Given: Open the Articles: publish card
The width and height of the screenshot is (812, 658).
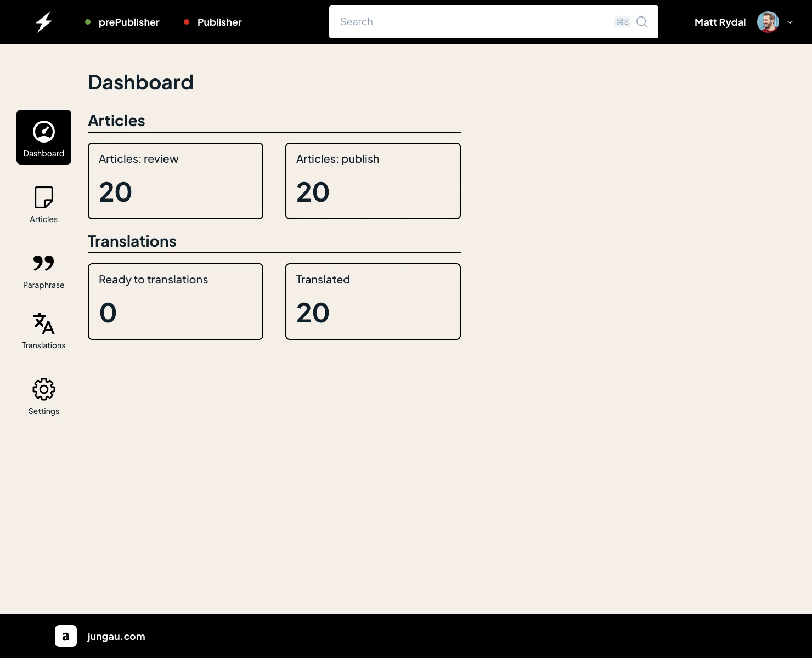Looking at the screenshot, I should (x=373, y=181).
